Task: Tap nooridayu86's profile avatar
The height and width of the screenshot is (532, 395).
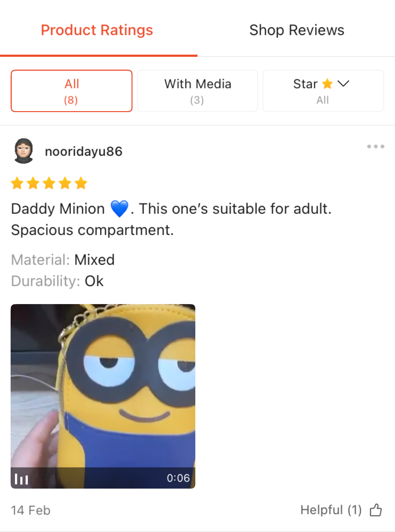Action: click(x=23, y=151)
